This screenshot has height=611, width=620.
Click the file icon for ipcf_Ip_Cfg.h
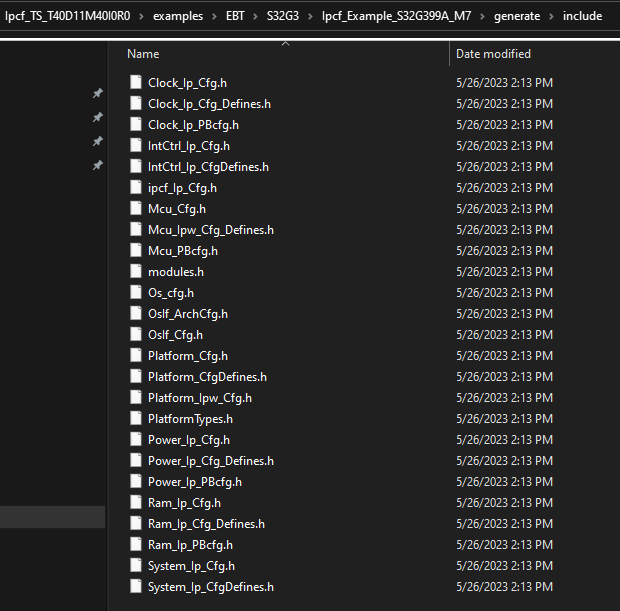138,187
